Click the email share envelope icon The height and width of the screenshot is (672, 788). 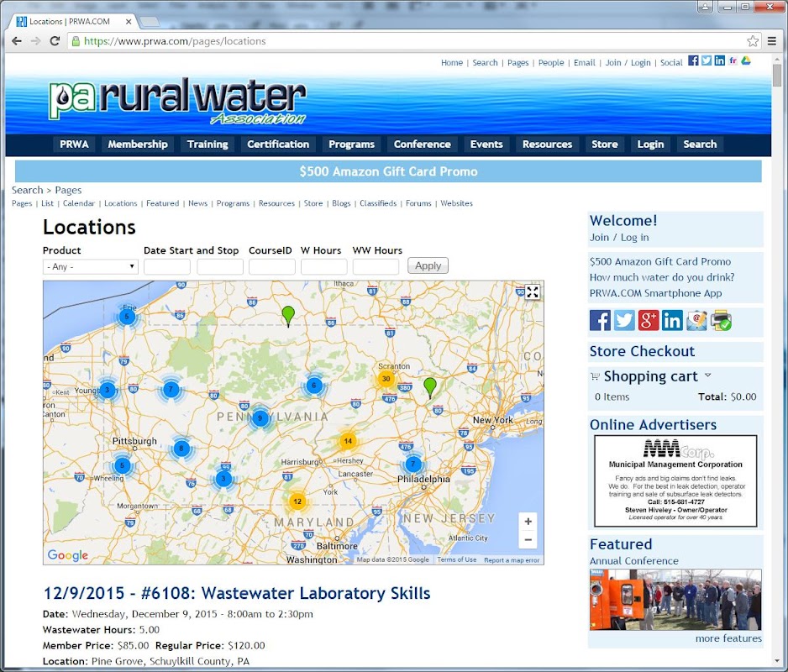coord(696,320)
